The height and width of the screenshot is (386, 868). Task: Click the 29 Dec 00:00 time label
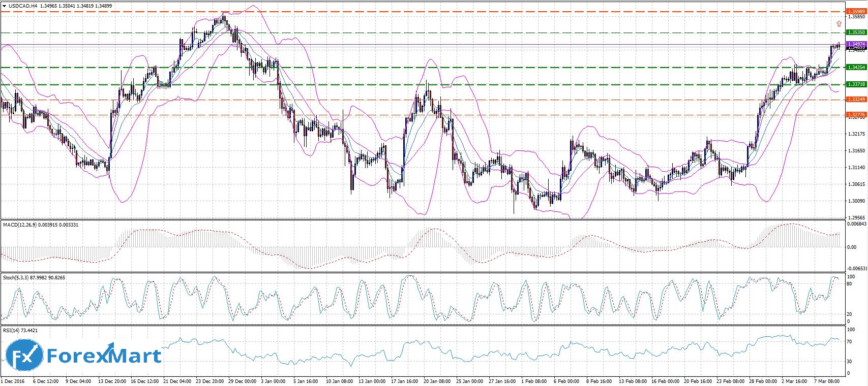[x=243, y=381]
